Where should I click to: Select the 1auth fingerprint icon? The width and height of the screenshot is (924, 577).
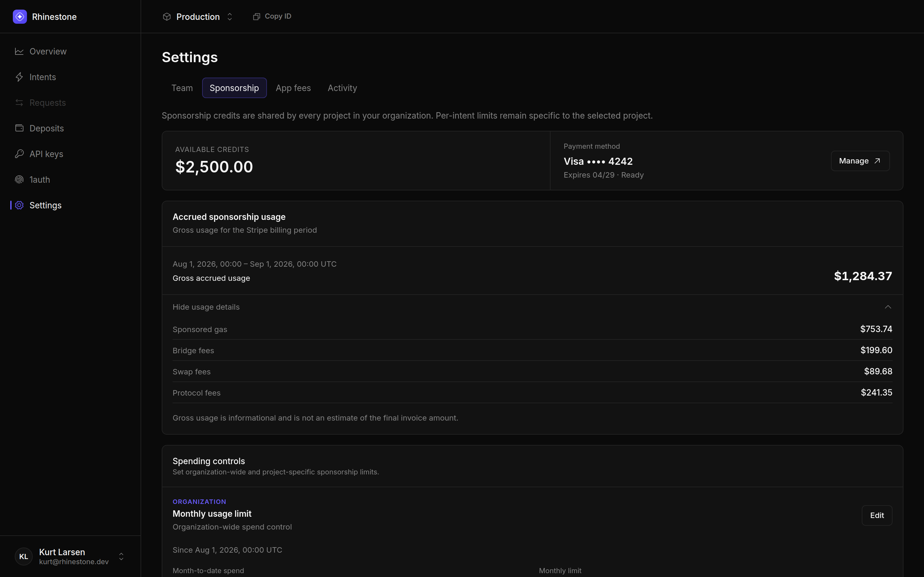19,180
